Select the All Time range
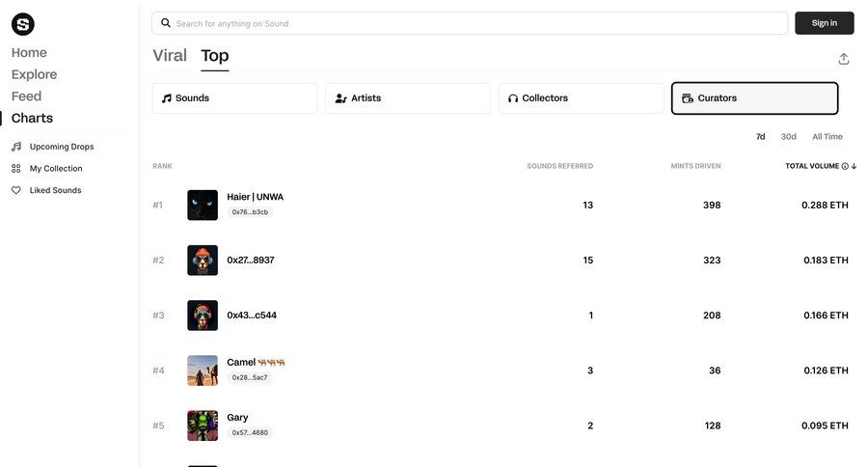The image size is (868, 467). point(827,137)
